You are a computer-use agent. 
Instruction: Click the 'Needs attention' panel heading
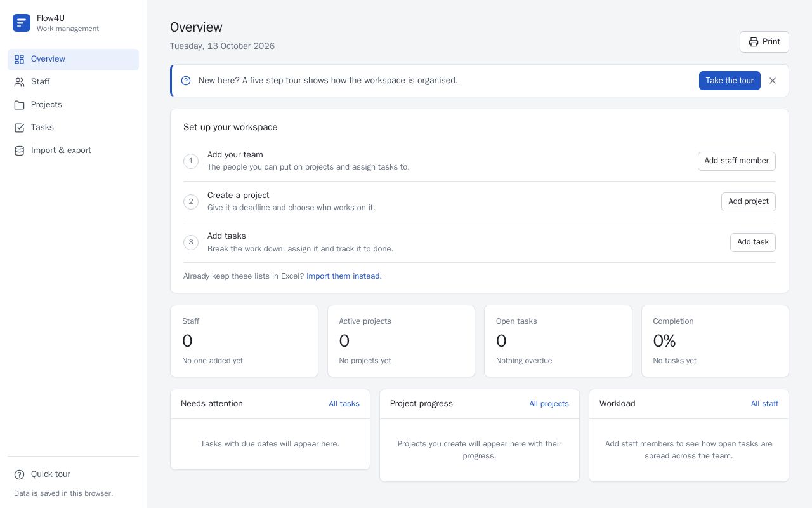[212, 404]
